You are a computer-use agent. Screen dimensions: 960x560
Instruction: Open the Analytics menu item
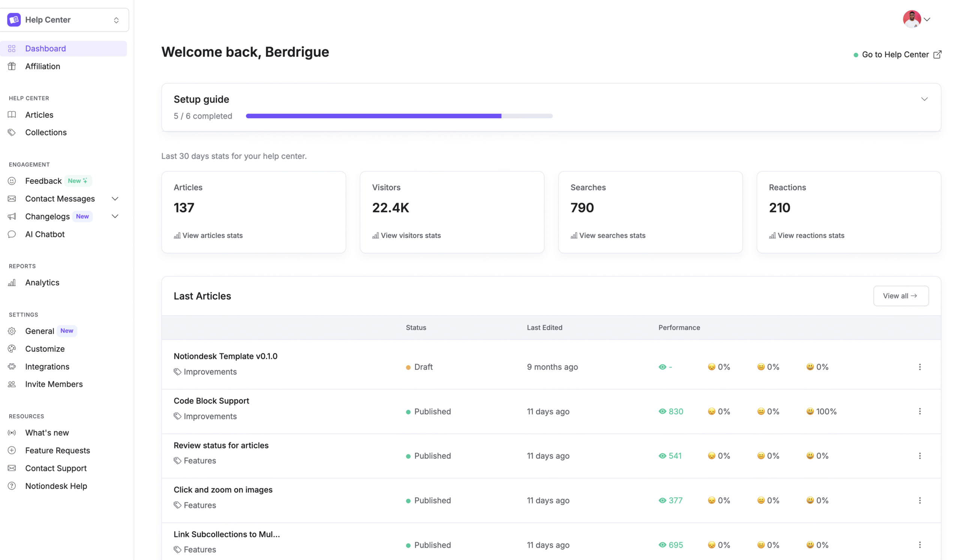pos(42,283)
